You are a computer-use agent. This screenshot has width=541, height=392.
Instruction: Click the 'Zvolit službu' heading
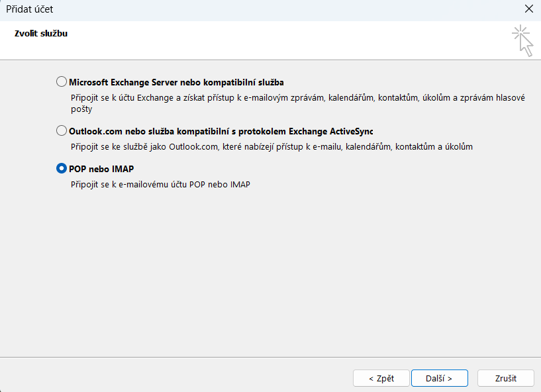click(41, 34)
